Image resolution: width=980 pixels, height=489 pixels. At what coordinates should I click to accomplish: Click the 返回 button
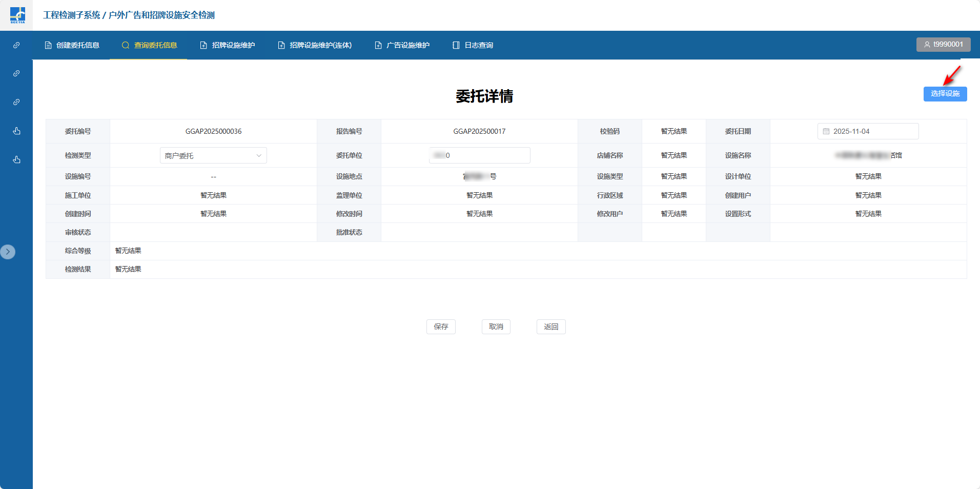pos(550,327)
